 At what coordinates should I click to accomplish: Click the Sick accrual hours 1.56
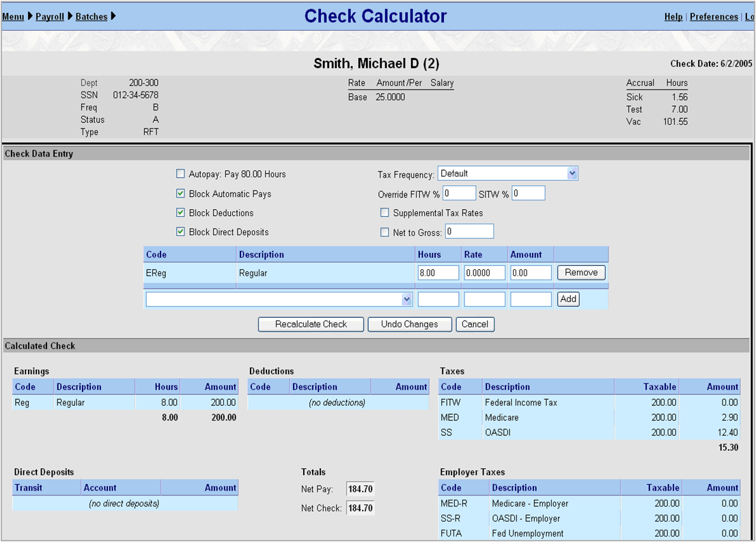pyautogui.click(x=680, y=97)
